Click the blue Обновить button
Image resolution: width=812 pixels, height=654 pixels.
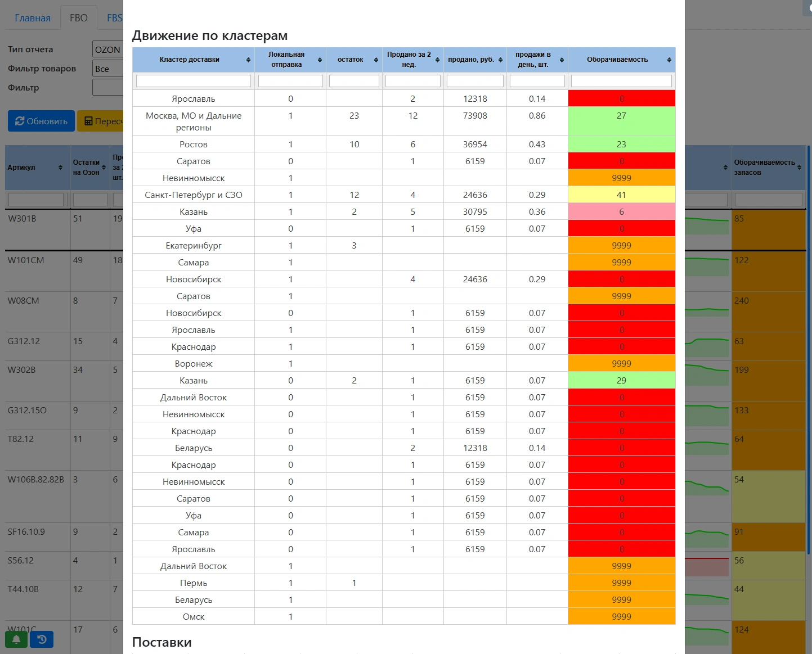[41, 121]
